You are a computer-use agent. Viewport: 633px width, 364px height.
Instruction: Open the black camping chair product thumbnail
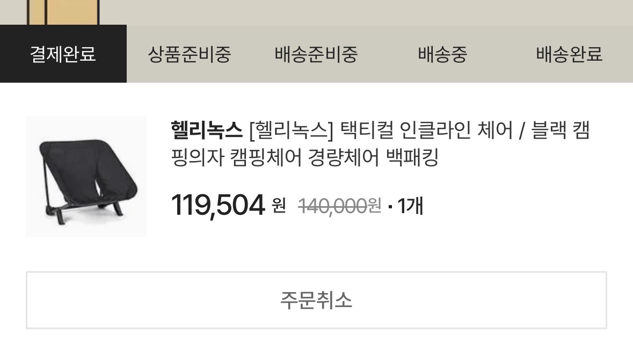[x=86, y=177]
